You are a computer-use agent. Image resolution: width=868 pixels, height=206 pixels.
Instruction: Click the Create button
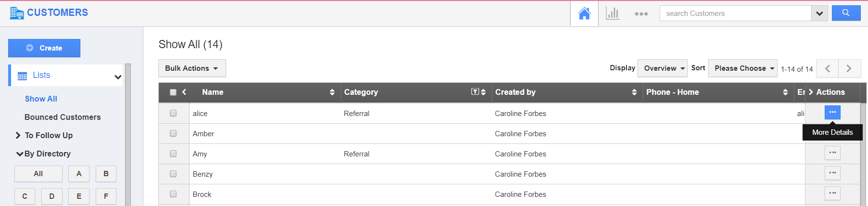pyautogui.click(x=44, y=48)
